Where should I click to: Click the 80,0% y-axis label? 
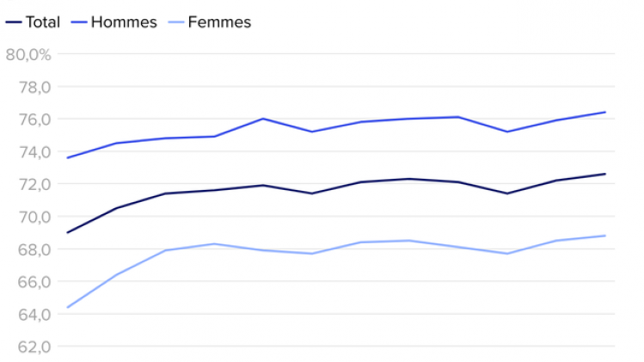[x=28, y=55]
